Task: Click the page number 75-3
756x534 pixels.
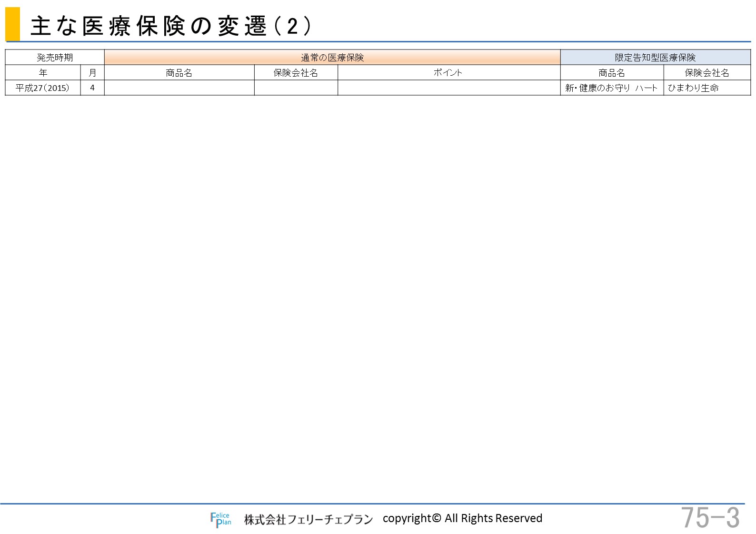Action: tap(710, 518)
